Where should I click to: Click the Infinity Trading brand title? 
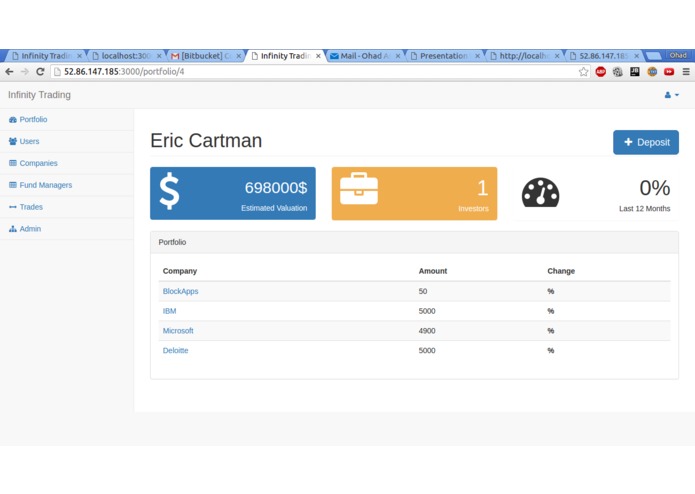[39, 95]
